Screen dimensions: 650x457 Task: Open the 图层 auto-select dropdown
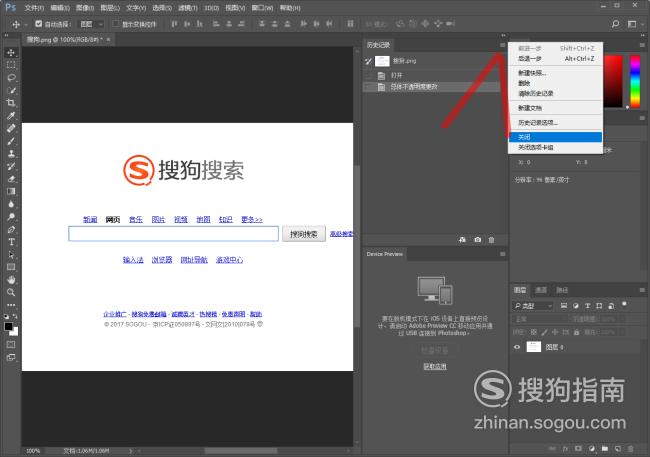click(x=91, y=24)
